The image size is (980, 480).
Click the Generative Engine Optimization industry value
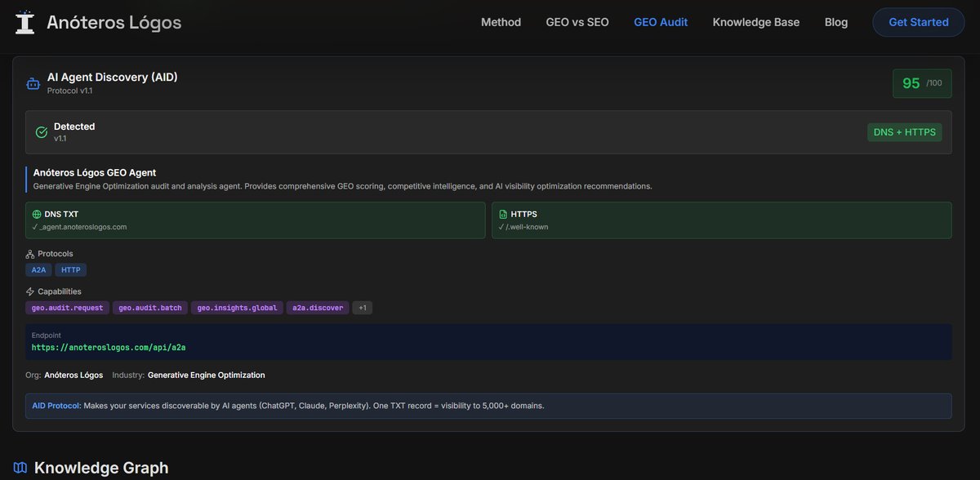click(x=207, y=376)
